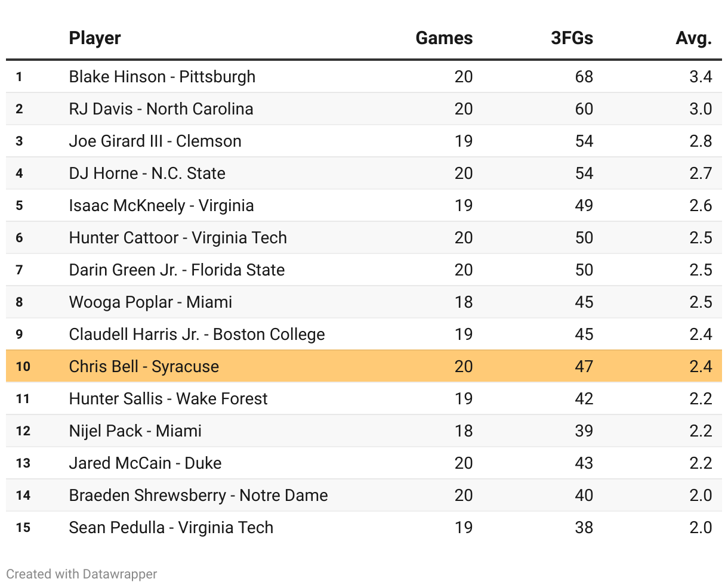Click the 3FGs column header
728x588 pixels.
pyautogui.click(x=572, y=38)
